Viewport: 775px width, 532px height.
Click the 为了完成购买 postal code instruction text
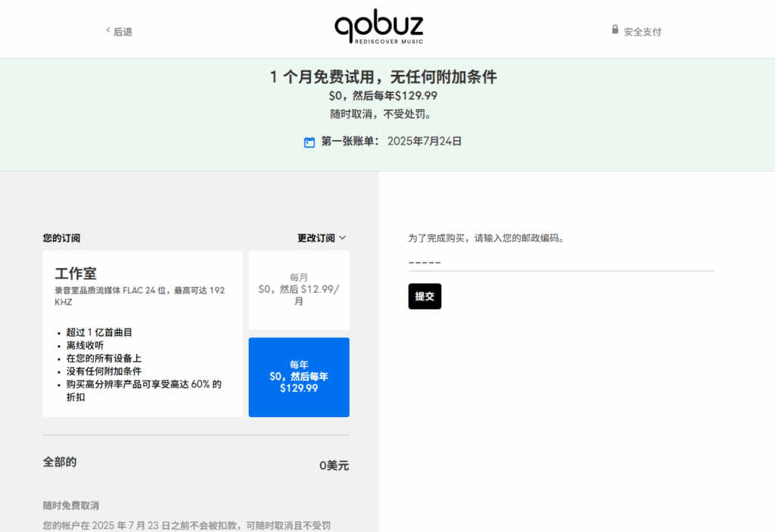point(487,238)
